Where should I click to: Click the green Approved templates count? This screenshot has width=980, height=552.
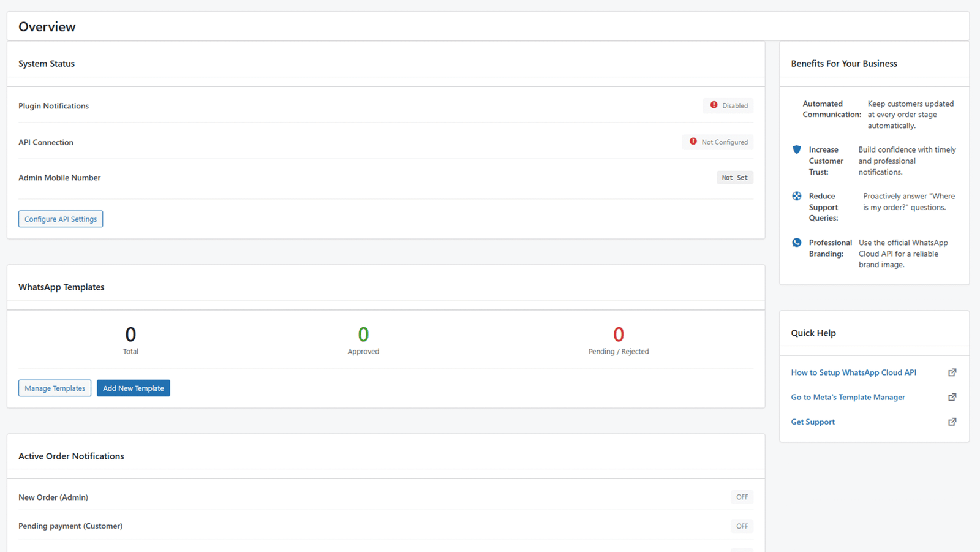tap(363, 335)
